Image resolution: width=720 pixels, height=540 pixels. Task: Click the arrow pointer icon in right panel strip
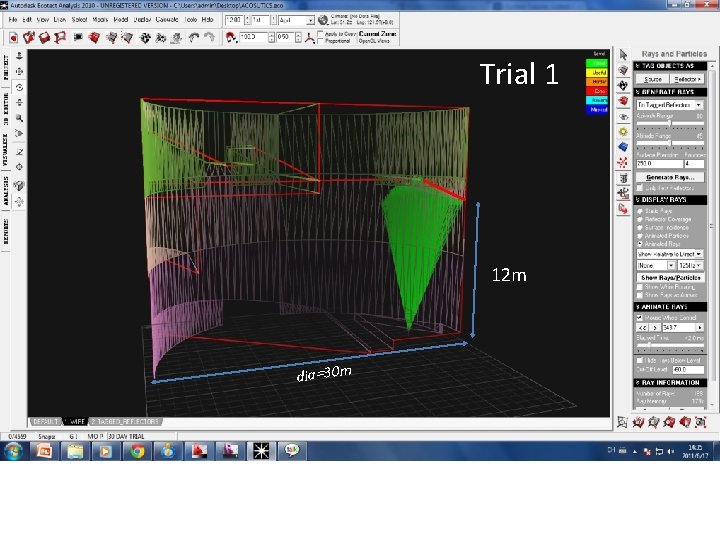click(x=623, y=55)
